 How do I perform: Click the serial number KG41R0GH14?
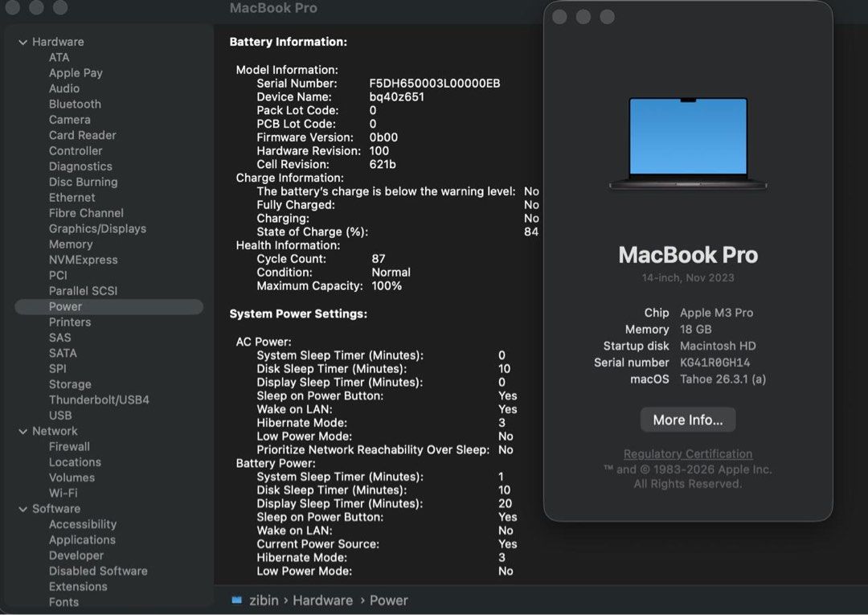(714, 363)
